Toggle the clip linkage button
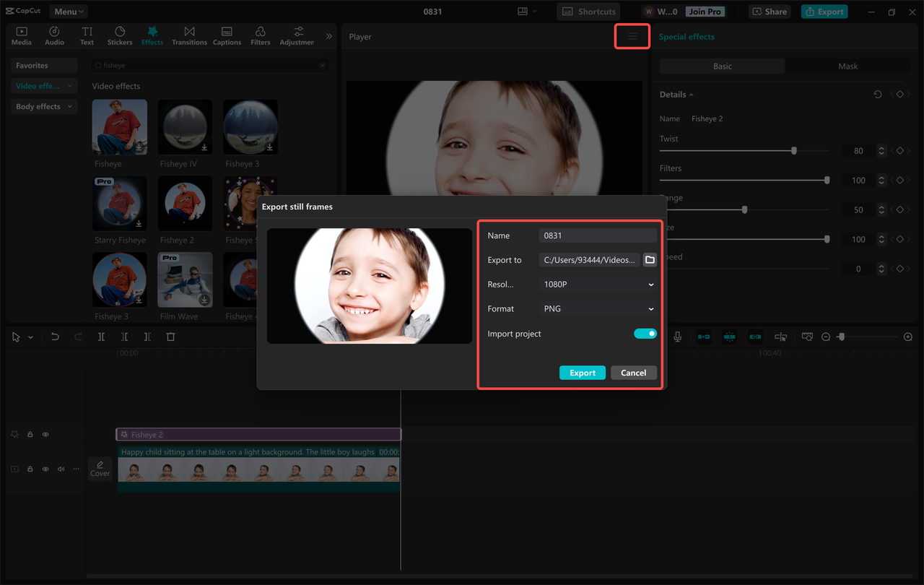The width and height of the screenshot is (924, 585). point(754,337)
